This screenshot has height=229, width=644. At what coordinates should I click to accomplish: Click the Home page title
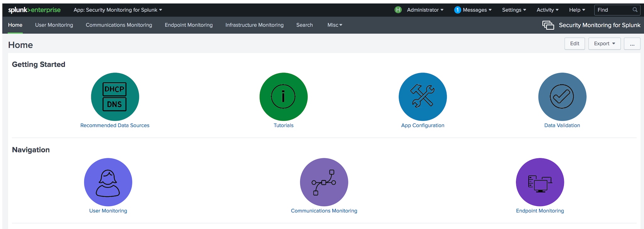click(20, 45)
